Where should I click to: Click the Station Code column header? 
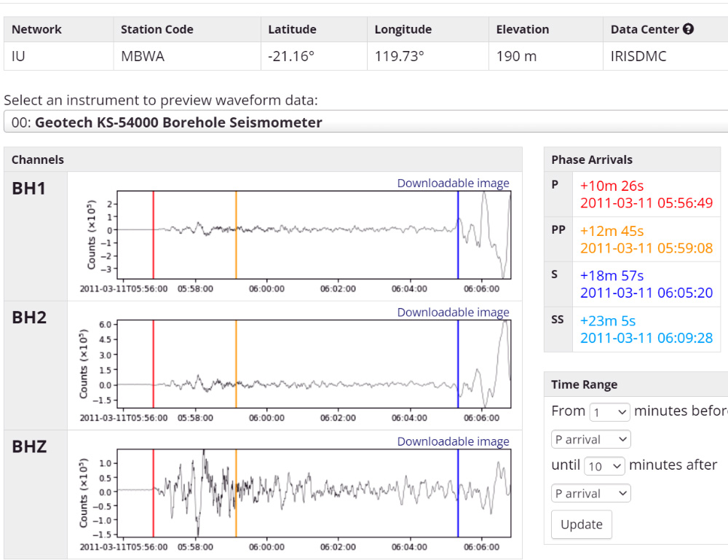tap(157, 30)
